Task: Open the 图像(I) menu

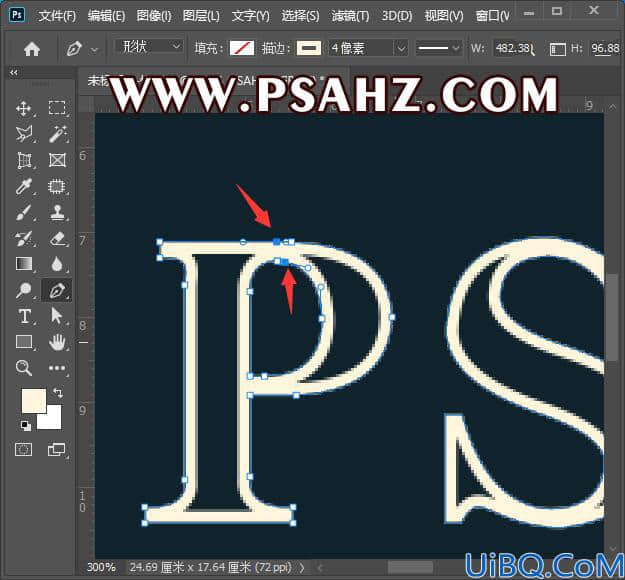Action: 154,16
